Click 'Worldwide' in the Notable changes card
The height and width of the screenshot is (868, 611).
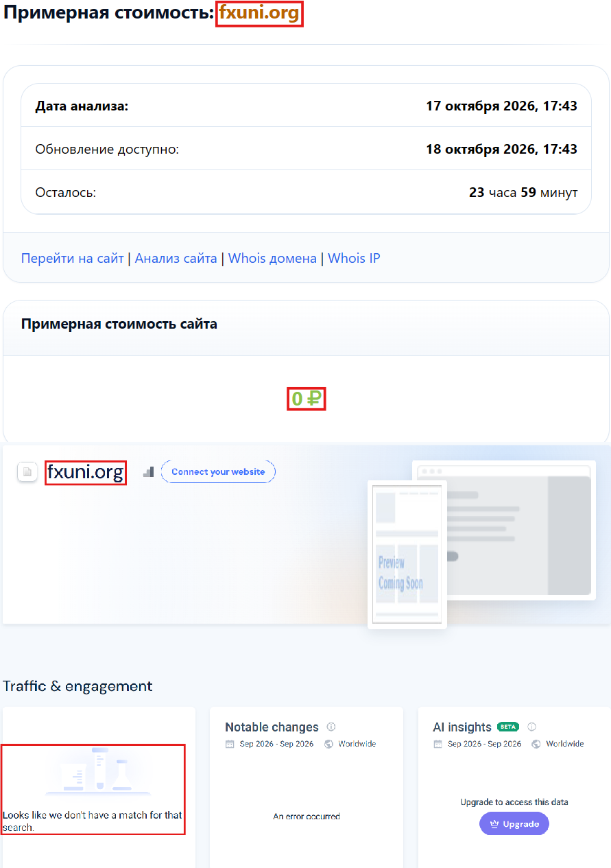coord(357,744)
